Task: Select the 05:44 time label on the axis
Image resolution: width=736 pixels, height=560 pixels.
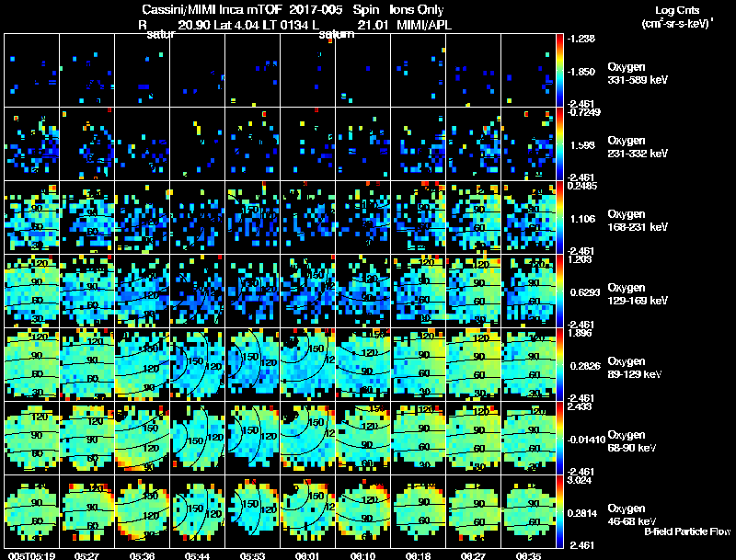Action: coord(197,555)
